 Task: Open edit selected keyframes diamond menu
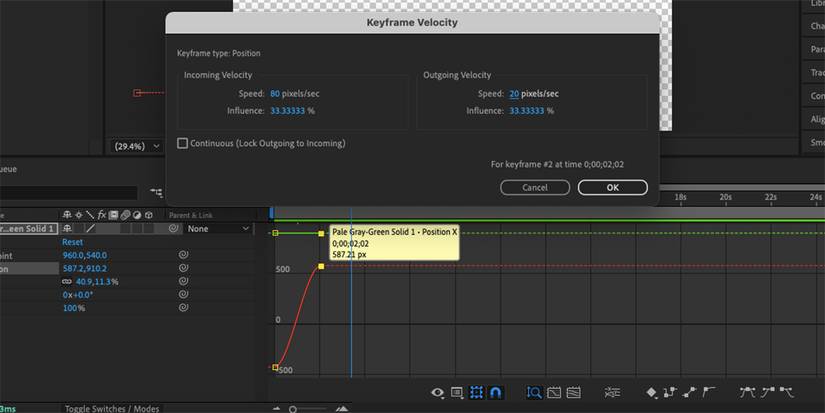pyautogui.click(x=651, y=392)
